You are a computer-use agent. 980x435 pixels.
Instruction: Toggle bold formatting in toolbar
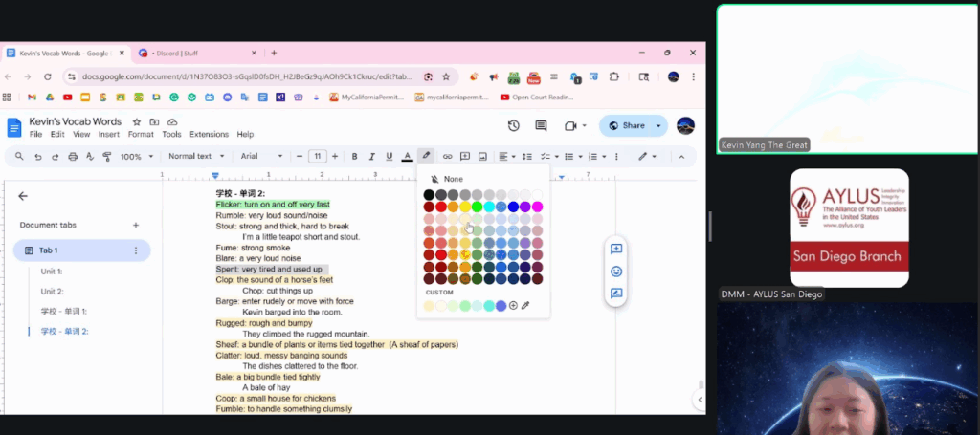point(354,156)
